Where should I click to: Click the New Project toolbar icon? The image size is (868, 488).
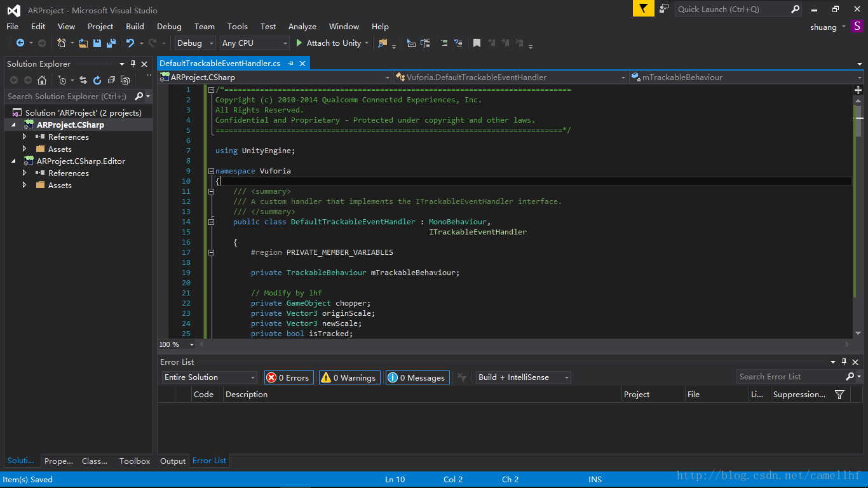[62, 43]
